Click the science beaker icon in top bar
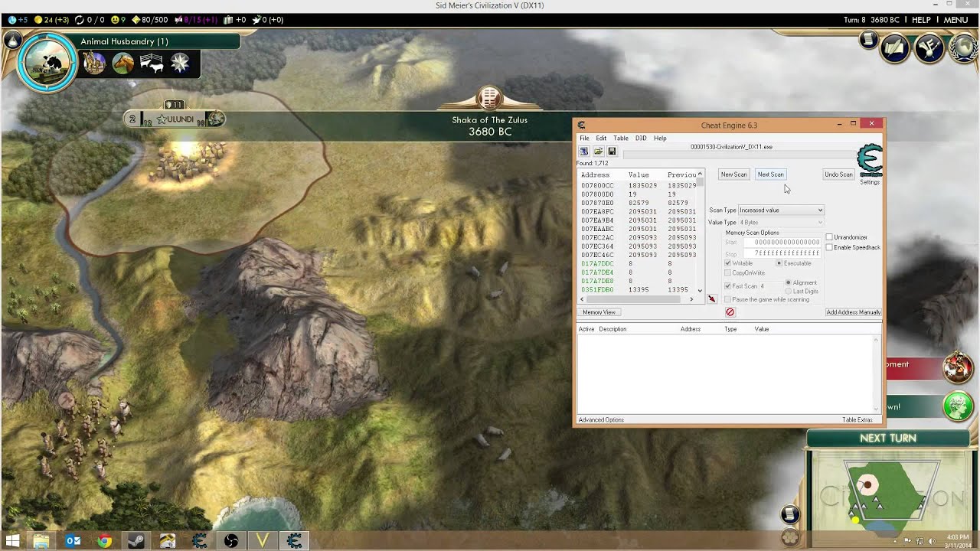 click(x=11, y=20)
